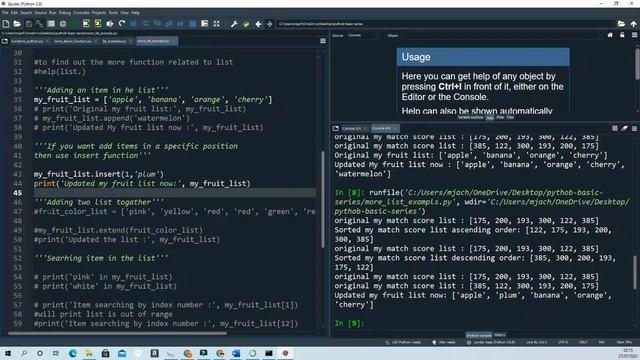The image size is (640, 360).
Task: Open the Help Source dropdown
Action: tap(364, 36)
